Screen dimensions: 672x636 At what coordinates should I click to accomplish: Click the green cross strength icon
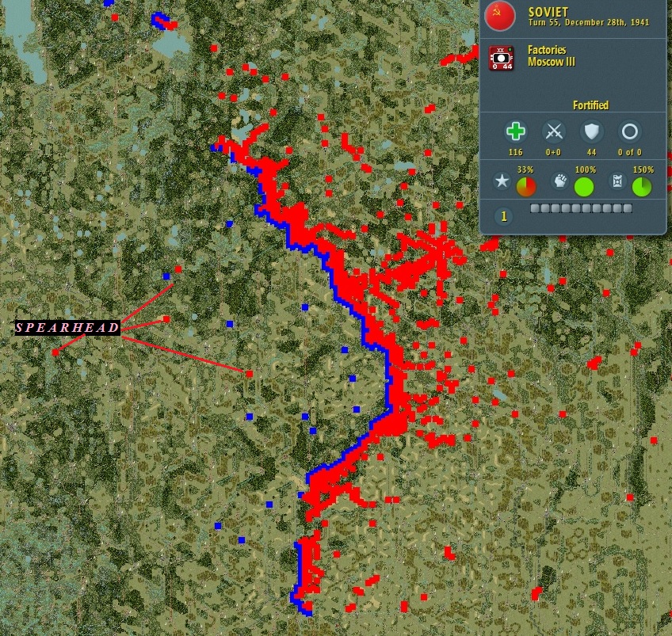point(516,131)
